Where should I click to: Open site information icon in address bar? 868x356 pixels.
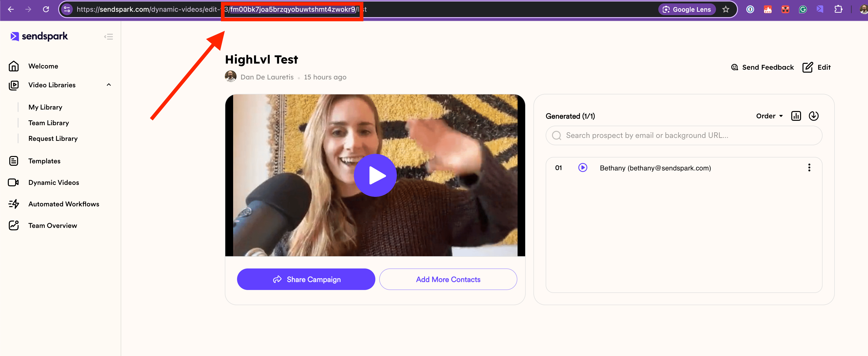67,10
